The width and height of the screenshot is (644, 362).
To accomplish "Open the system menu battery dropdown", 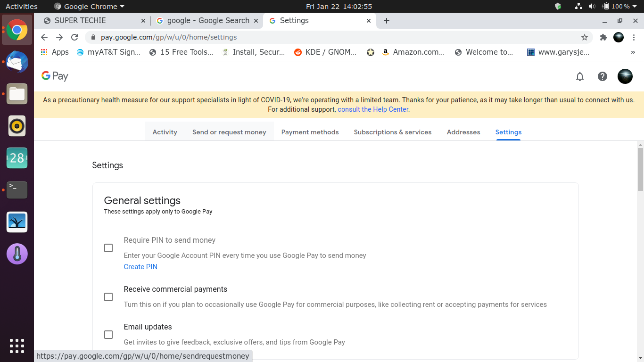I will click(619, 7).
